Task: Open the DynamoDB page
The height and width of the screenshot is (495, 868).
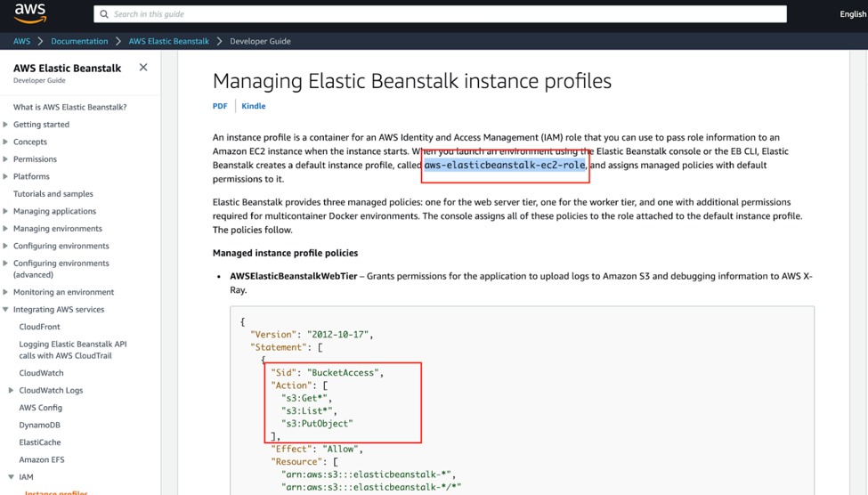Action: click(39, 425)
